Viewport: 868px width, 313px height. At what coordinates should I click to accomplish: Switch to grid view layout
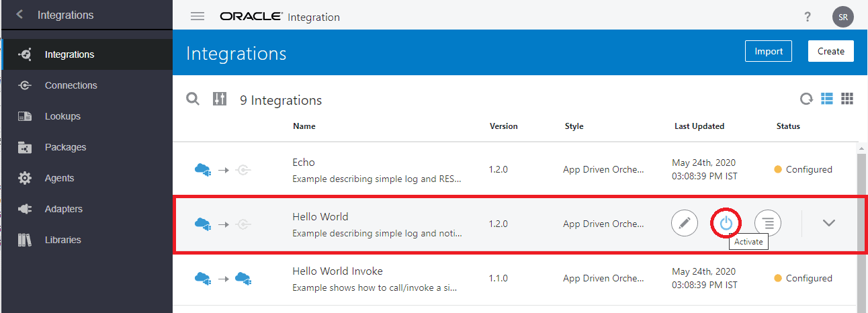click(x=847, y=99)
